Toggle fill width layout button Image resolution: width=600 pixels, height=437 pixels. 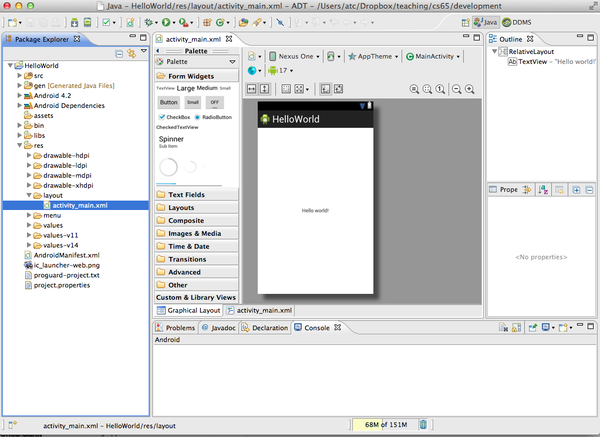(251, 89)
